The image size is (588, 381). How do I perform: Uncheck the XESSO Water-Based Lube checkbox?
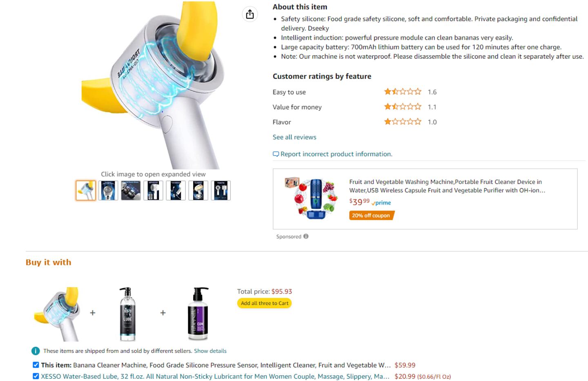36,376
